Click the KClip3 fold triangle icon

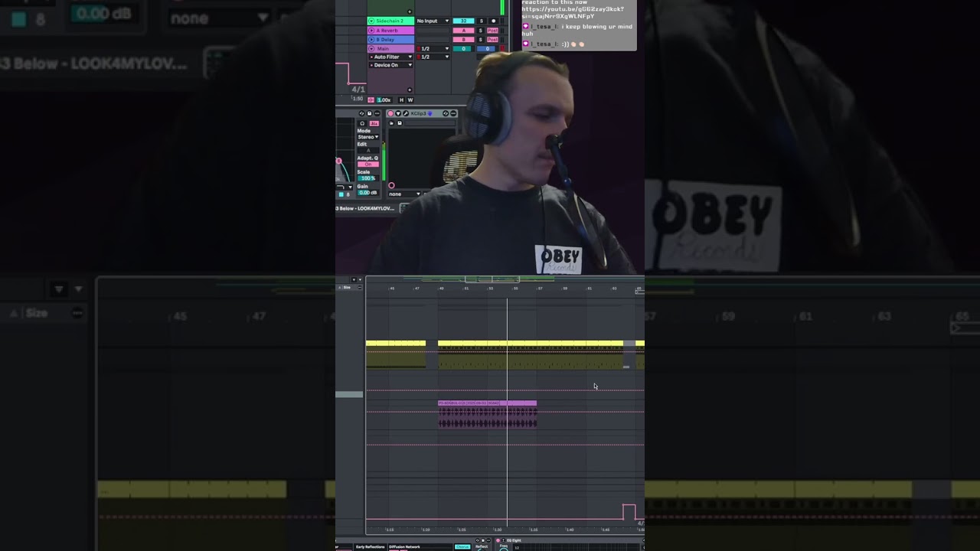[398, 113]
